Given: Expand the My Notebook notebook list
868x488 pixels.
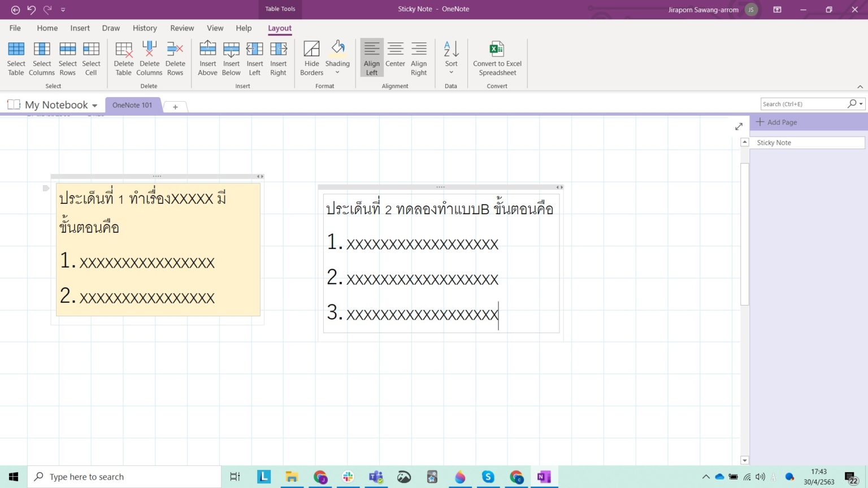Looking at the screenshot, I should click(94, 105).
